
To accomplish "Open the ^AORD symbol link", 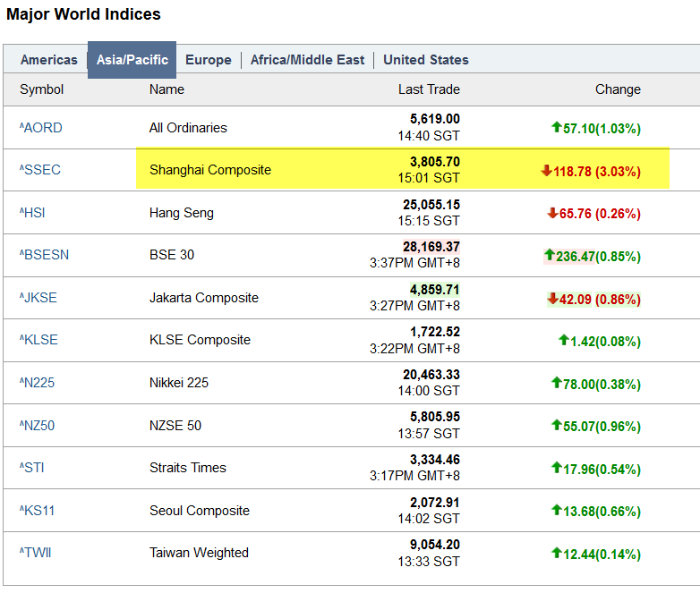I will [x=41, y=128].
